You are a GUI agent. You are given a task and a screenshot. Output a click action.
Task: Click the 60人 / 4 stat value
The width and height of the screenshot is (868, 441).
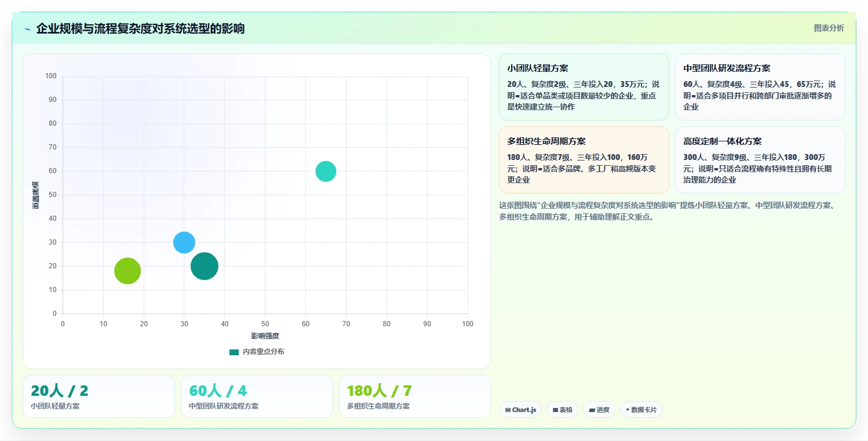pos(218,391)
